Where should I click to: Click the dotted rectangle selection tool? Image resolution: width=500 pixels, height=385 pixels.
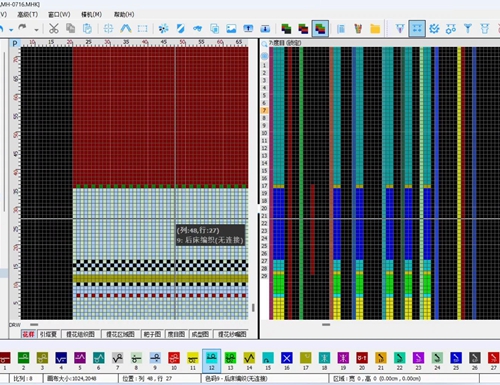point(142,29)
